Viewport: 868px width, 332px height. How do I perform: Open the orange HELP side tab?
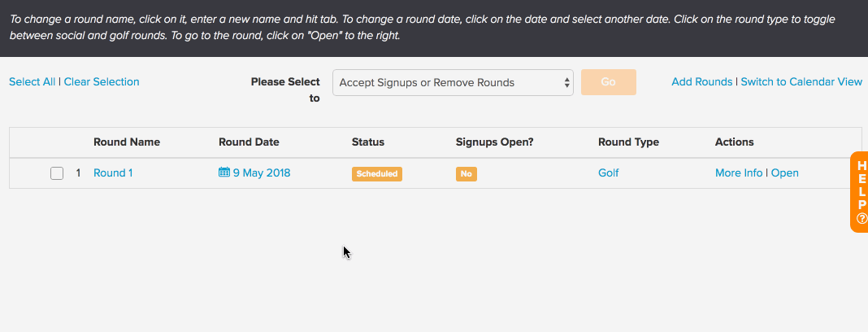click(x=859, y=192)
